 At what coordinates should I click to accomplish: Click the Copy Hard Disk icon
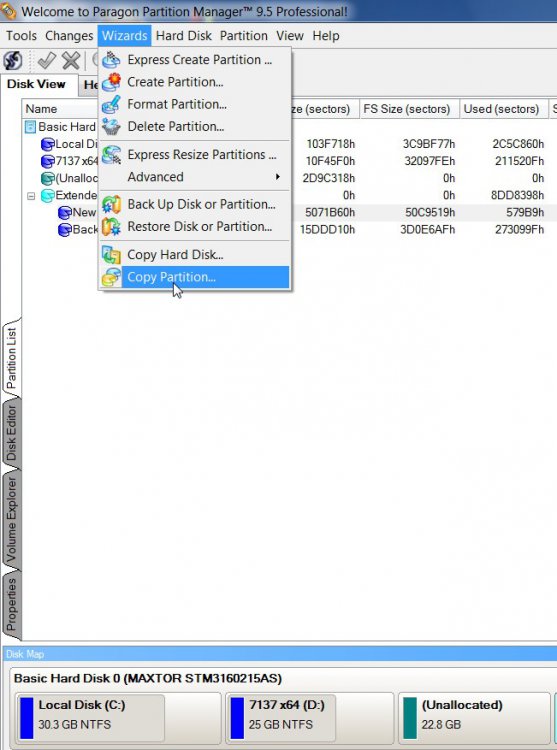pos(111,255)
